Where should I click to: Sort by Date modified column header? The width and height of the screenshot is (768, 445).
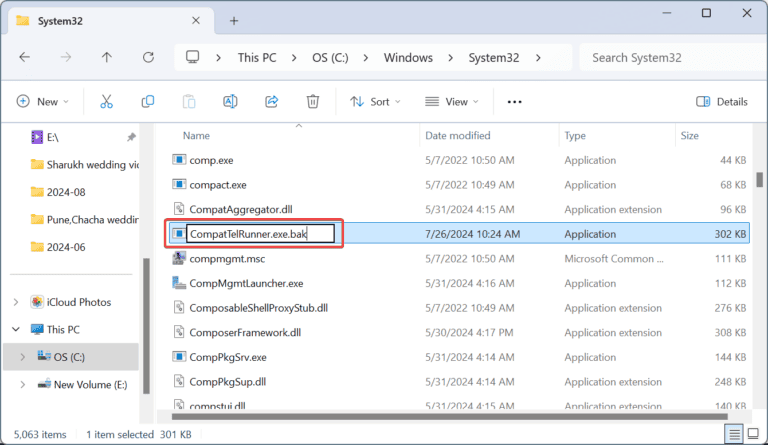point(457,136)
